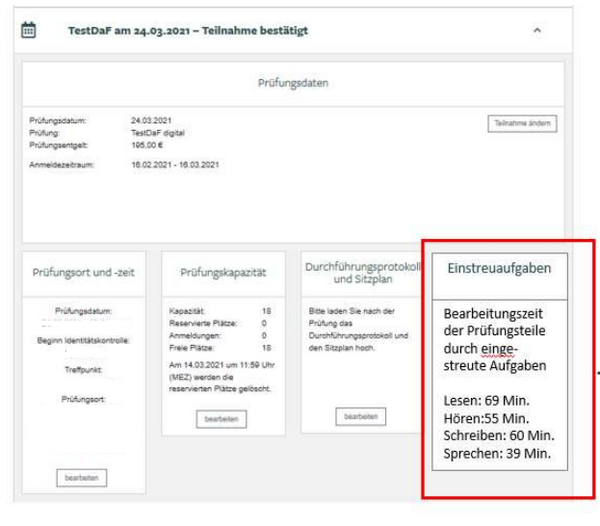Click the Sprechen: 39 Min. line
The width and height of the screenshot is (600, 526).
tap(497, 453)
